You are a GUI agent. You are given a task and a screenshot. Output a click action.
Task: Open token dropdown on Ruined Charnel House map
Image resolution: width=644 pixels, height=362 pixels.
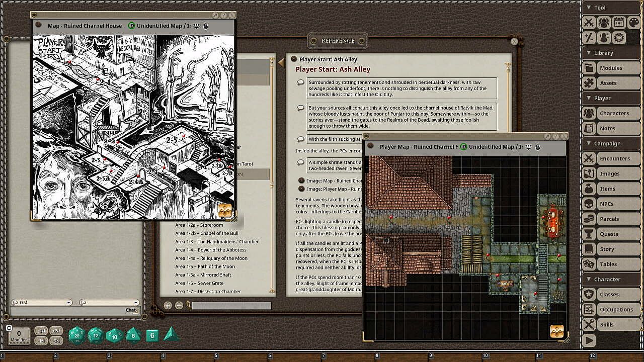click(197, 26)
